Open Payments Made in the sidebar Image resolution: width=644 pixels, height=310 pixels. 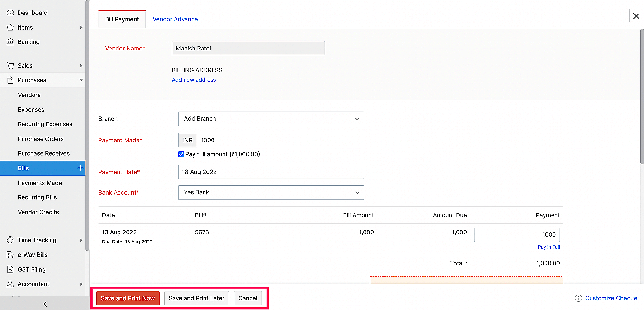[x=40, y=183]
